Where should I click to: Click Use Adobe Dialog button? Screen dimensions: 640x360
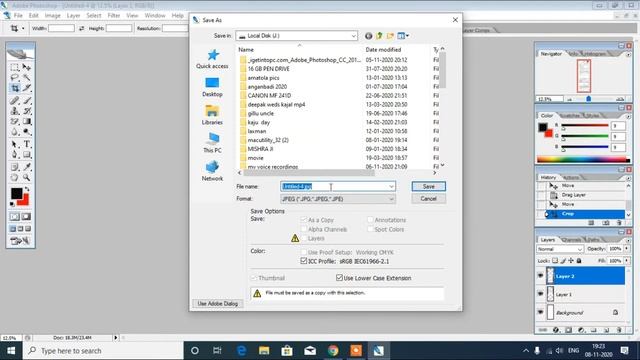218,304
